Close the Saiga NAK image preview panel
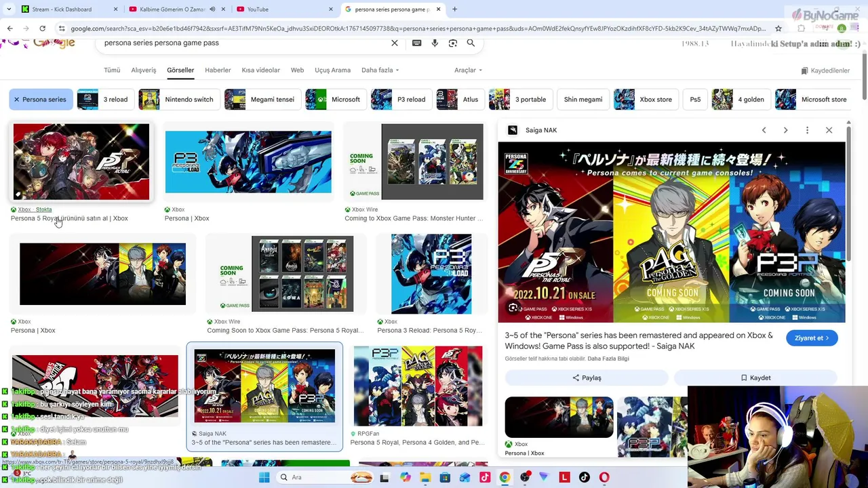The image size is (868, 488). point(829,130)
